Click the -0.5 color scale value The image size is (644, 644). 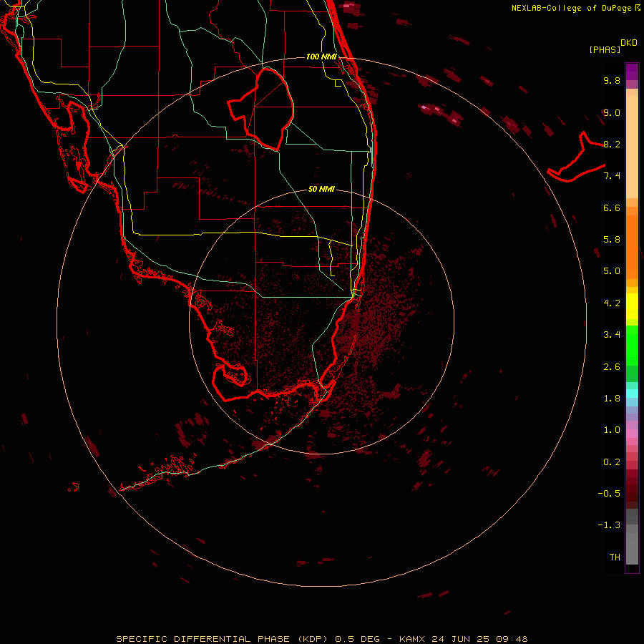point(609,494)
